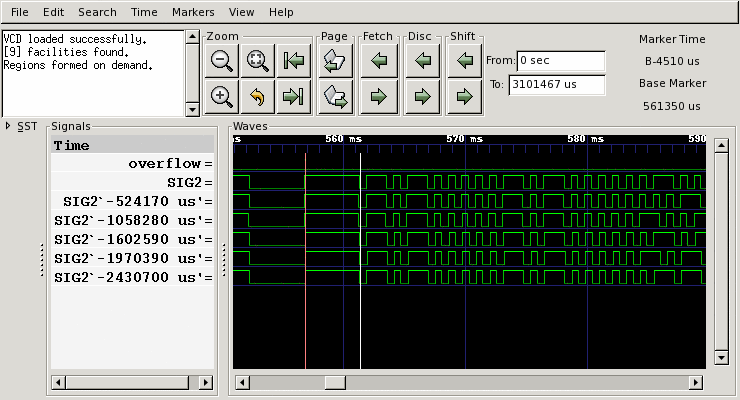Jump to start with Zoom To Start icon

(x=294, y=60)
